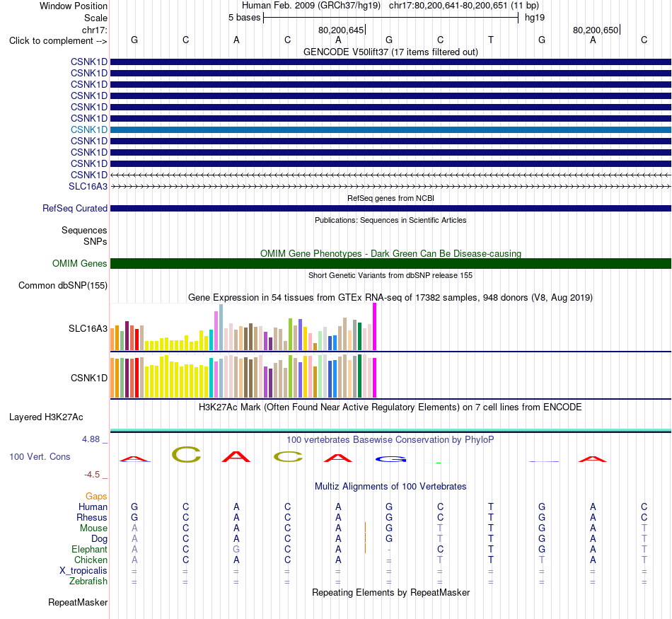
Task: Click the 'chr17:' ruler label
Action: click(x=94, y=30)
